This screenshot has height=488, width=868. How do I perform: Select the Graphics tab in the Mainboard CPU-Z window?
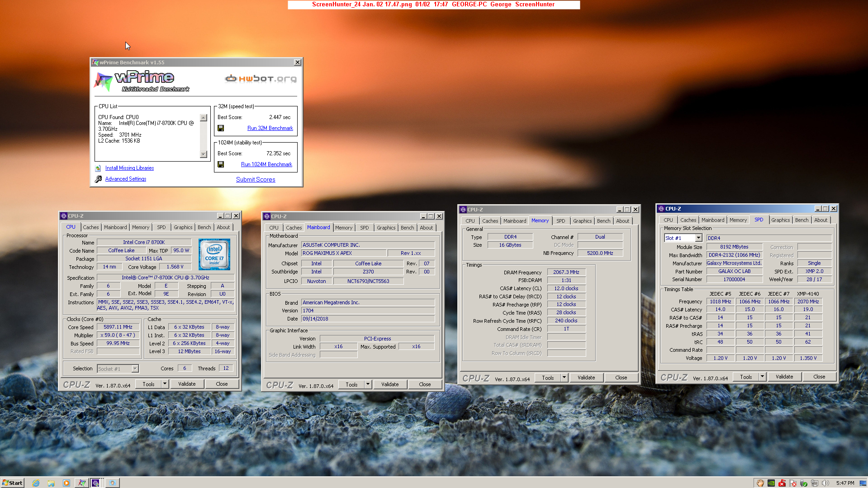(x=386, y=228)
